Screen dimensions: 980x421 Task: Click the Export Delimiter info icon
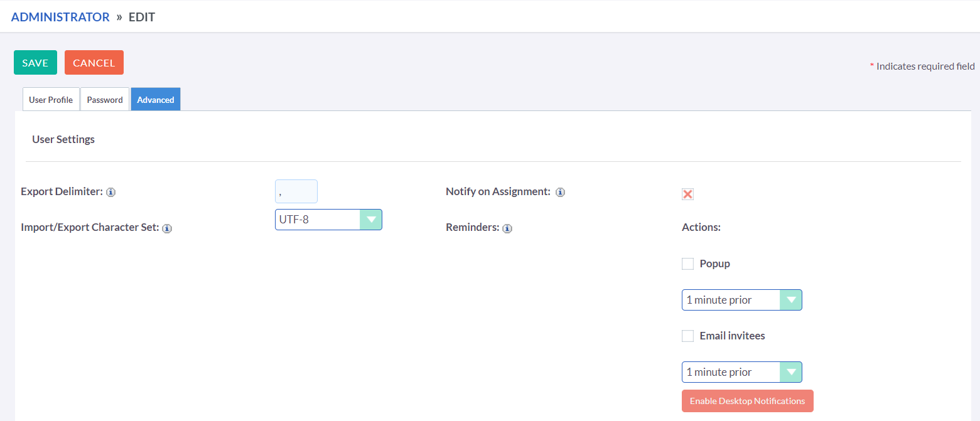tap(110, 192)
